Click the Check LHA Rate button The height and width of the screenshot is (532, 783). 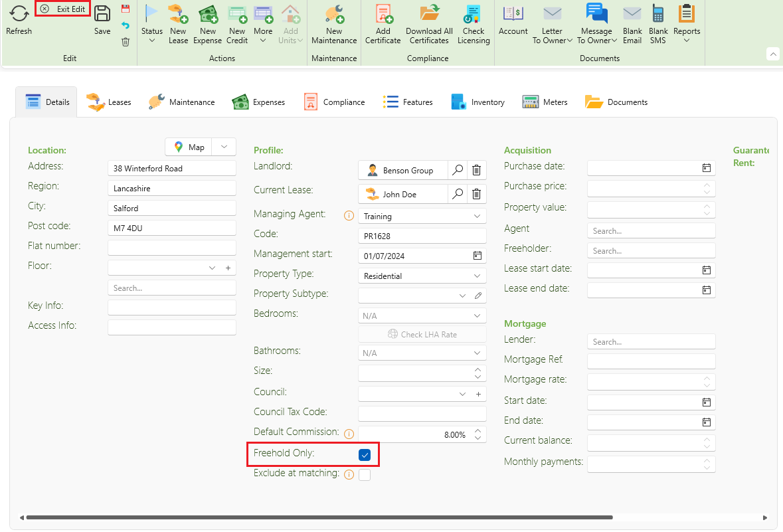click(422, 334)
